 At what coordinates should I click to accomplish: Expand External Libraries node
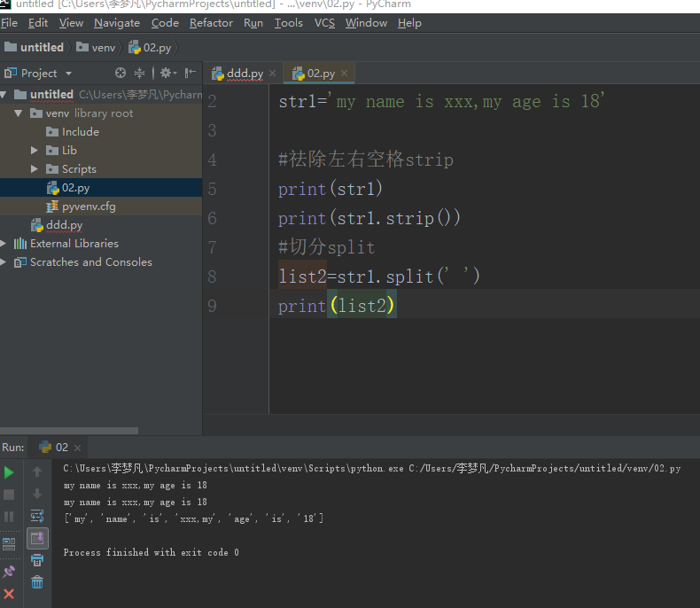[x=4, y=244]
